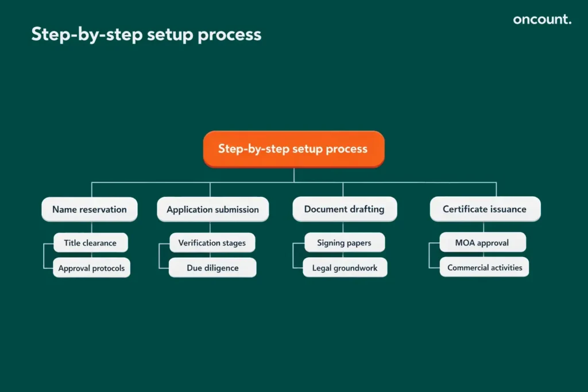
Task: Select the page title Step-by-step setup process
Action: (x=146, y=34)
